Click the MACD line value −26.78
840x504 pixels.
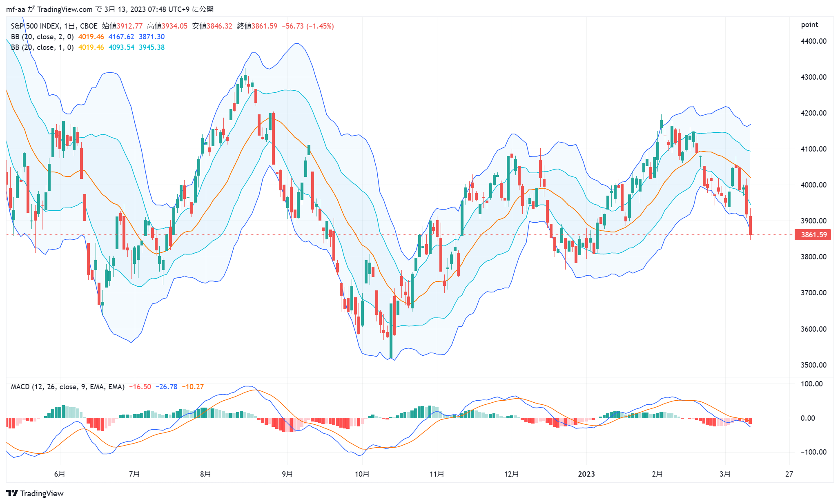[167, 387]
